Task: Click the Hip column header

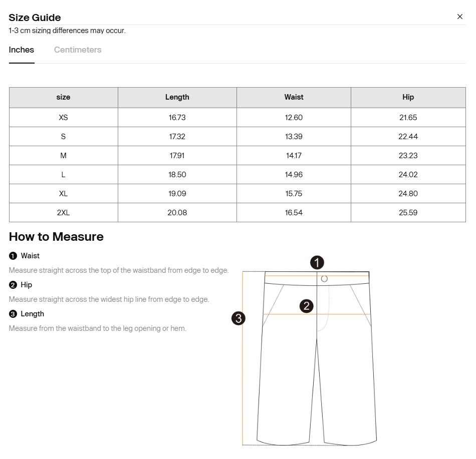Action: 408,97
